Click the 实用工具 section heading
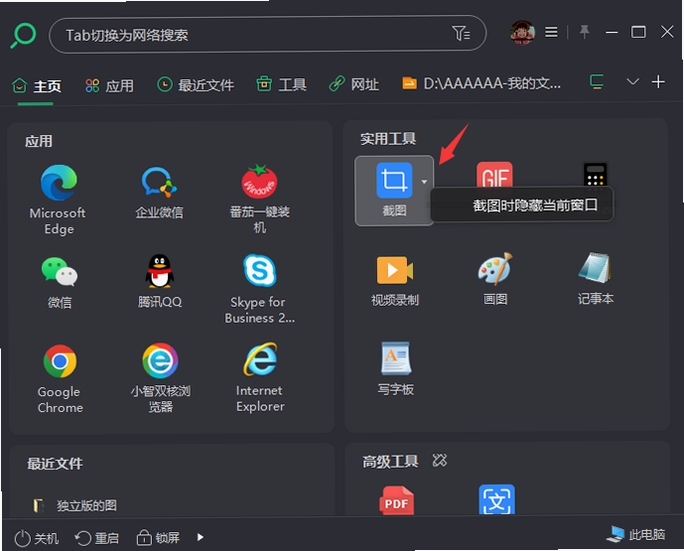Viewport: 684px width, 551px height. click(388, 139)
